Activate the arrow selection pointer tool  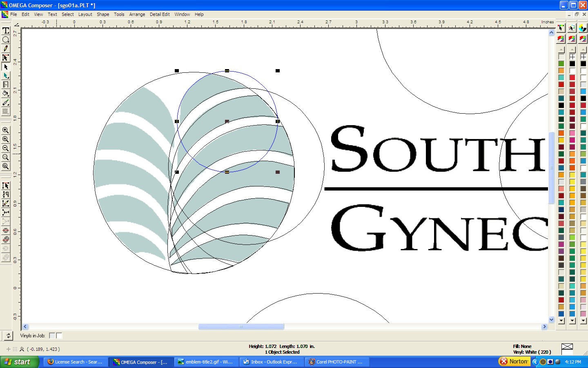[6, 67]
